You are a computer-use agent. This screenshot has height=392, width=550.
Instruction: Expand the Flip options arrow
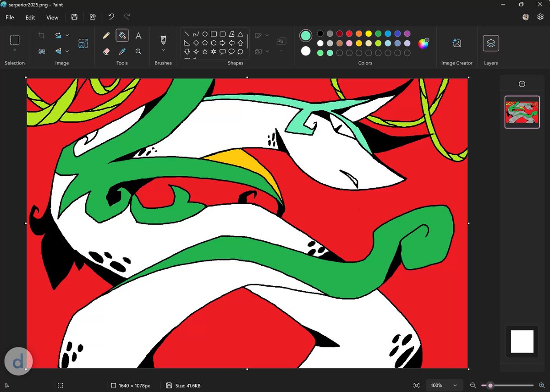pos(67,51)
